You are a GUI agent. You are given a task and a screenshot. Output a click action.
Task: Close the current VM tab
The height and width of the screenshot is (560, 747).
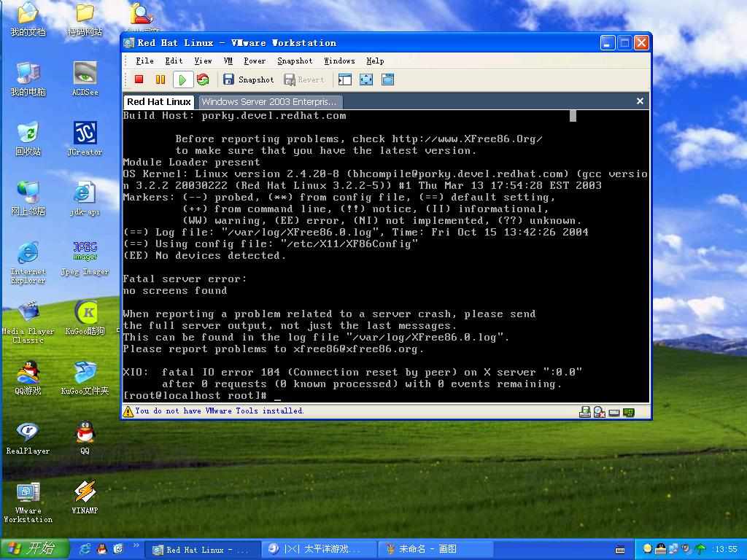click(640, 101)
